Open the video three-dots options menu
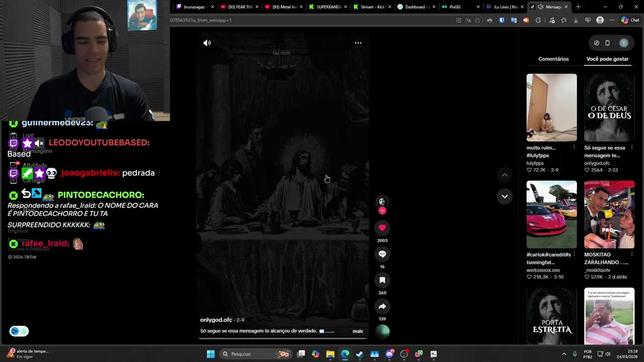 tap(358, 43)
